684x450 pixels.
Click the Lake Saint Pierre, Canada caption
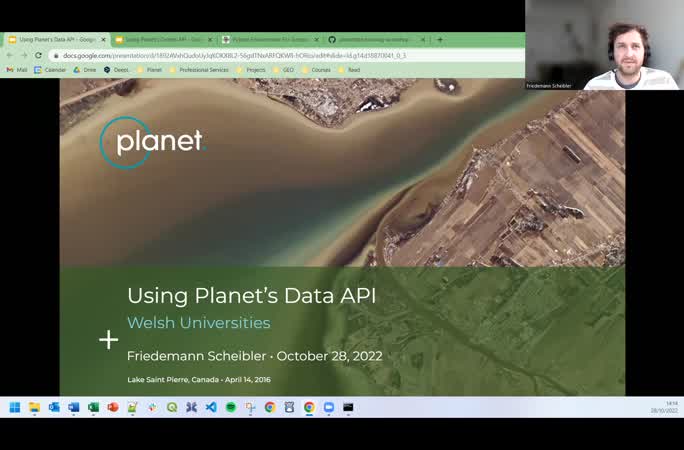click(x=199, y=380)
